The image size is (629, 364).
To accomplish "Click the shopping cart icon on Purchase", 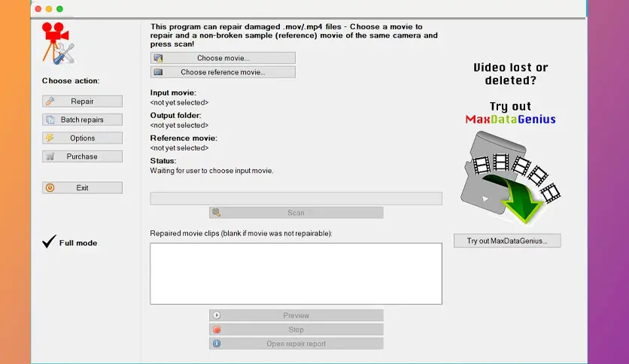I will click(x=50, y=156).
